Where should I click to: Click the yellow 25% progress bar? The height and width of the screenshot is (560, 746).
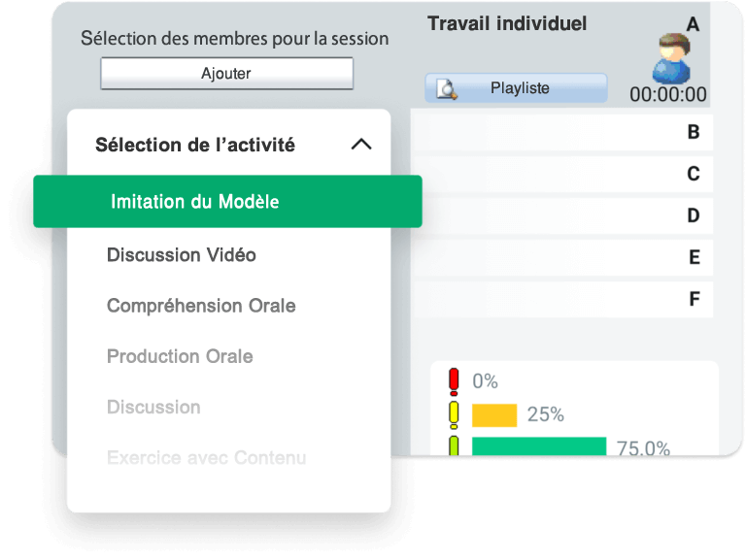pos(494,415)
